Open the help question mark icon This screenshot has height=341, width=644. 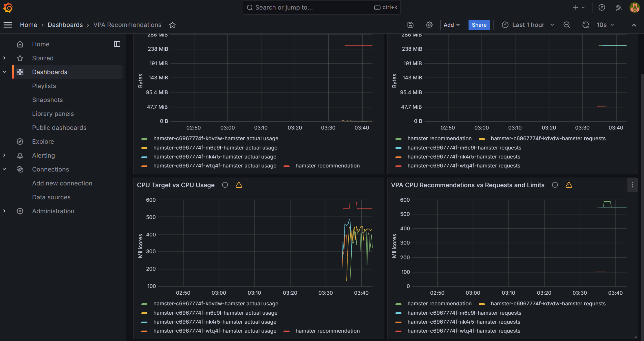click(x=602, y=8)
